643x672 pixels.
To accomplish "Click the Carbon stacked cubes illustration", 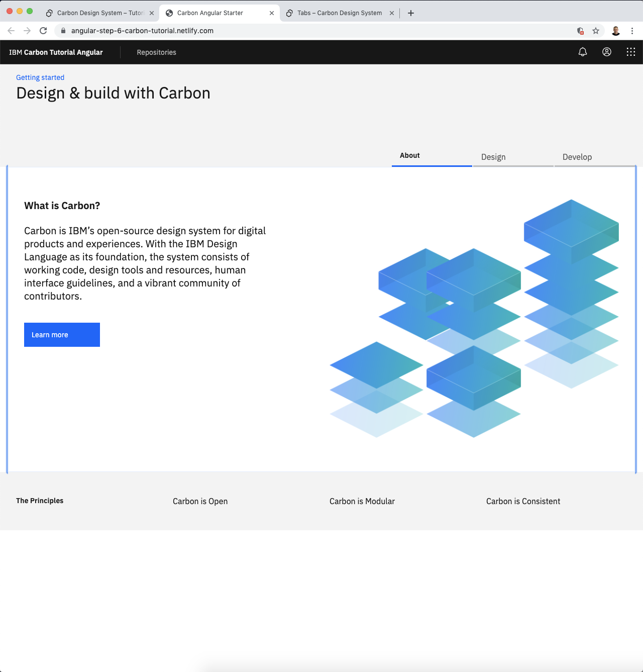I will click(474, 319).
